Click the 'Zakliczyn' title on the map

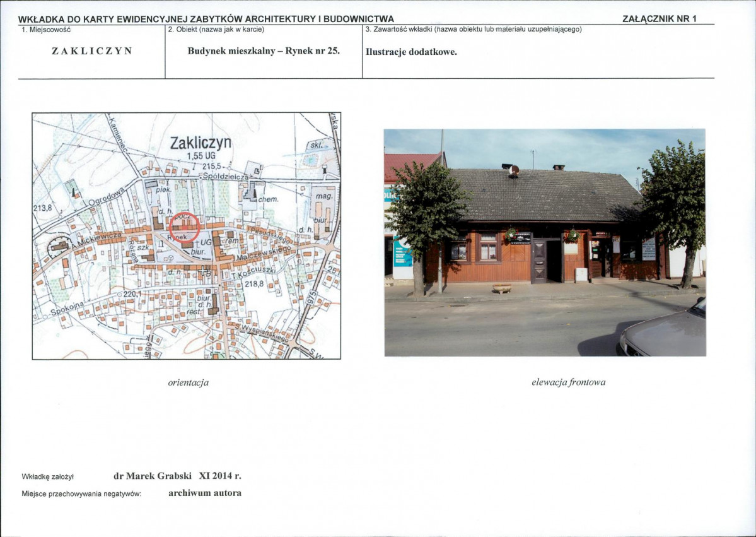(x=201, y=143)
